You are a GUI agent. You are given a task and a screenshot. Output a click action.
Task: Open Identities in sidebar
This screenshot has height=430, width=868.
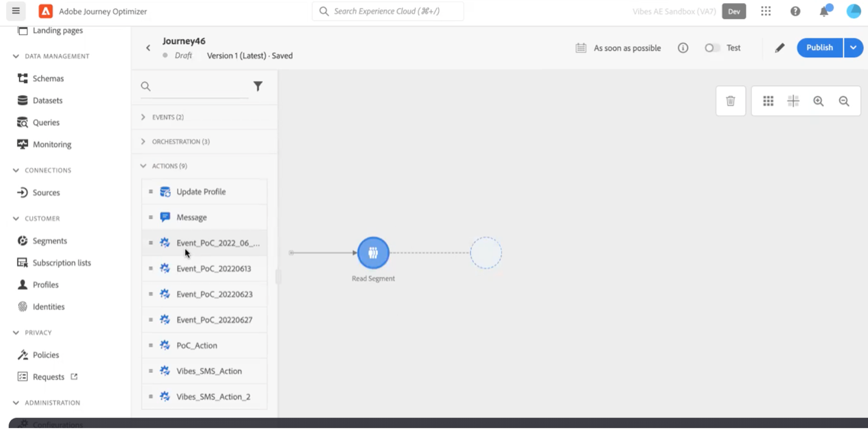point(49,307)
